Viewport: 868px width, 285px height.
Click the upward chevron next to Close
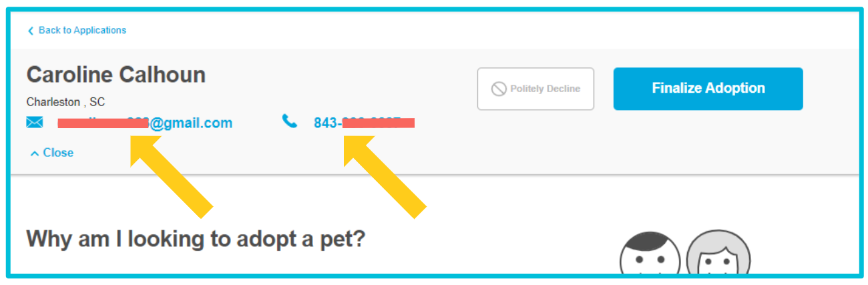(35, 154)
